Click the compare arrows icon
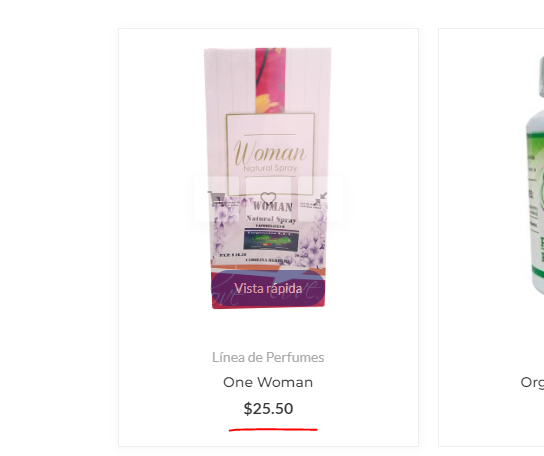 (321, 199)
